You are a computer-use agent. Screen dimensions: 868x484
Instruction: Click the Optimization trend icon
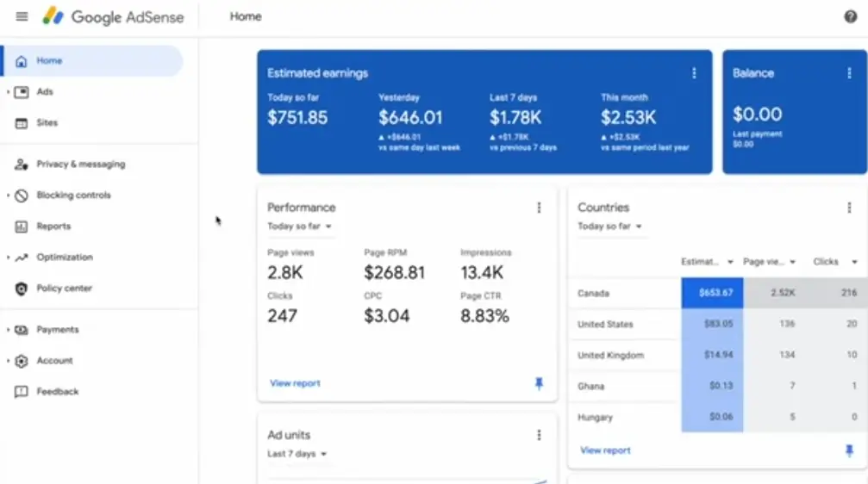(21, 258)
